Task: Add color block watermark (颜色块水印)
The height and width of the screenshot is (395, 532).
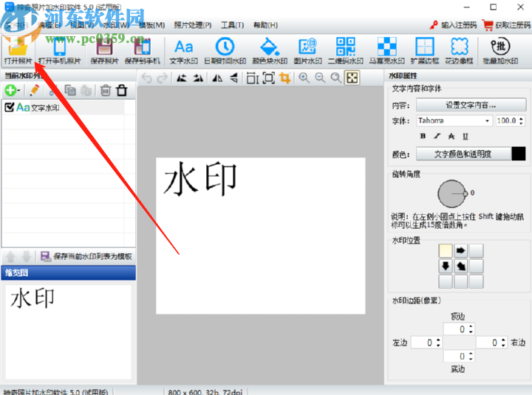Action: pyautogui.click(x=270, y=51)
